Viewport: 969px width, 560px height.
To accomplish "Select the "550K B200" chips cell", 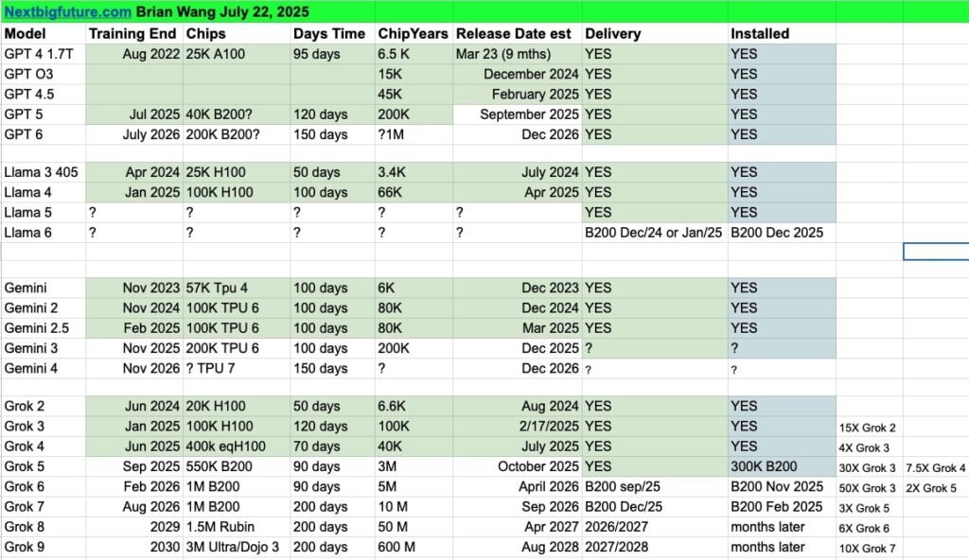I will [237, 466].
